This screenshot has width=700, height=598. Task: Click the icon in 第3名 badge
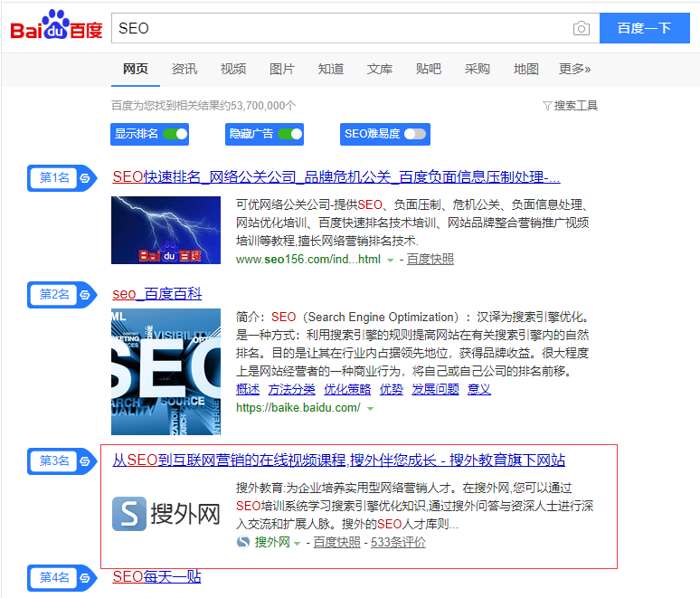pyautogui.click(x=85, y=460)
